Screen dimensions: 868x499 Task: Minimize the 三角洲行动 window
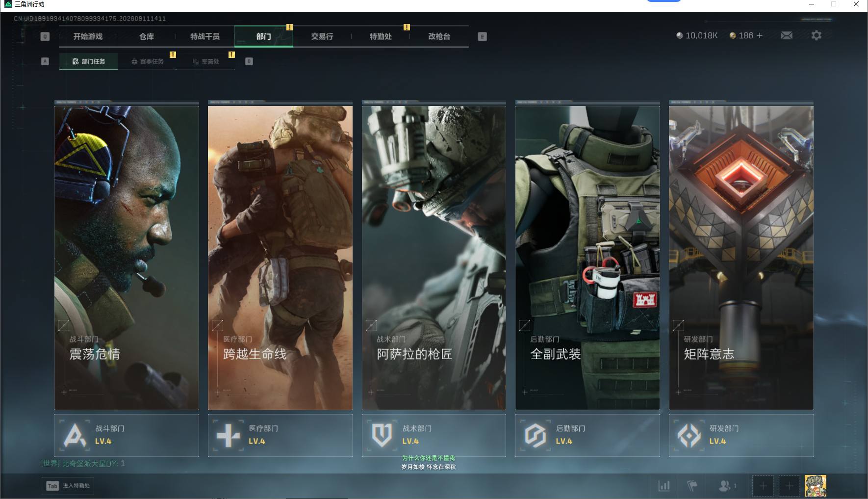pos(812,4)
